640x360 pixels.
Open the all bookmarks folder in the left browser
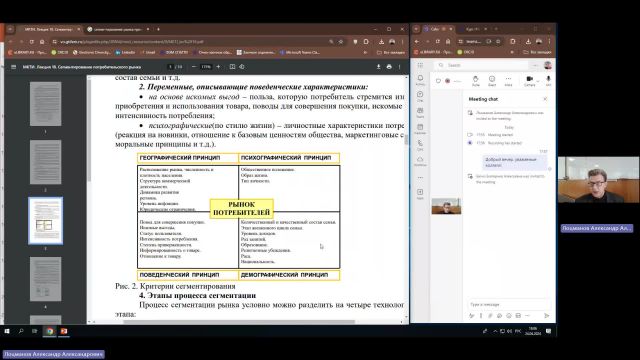(x=391, y=53)
